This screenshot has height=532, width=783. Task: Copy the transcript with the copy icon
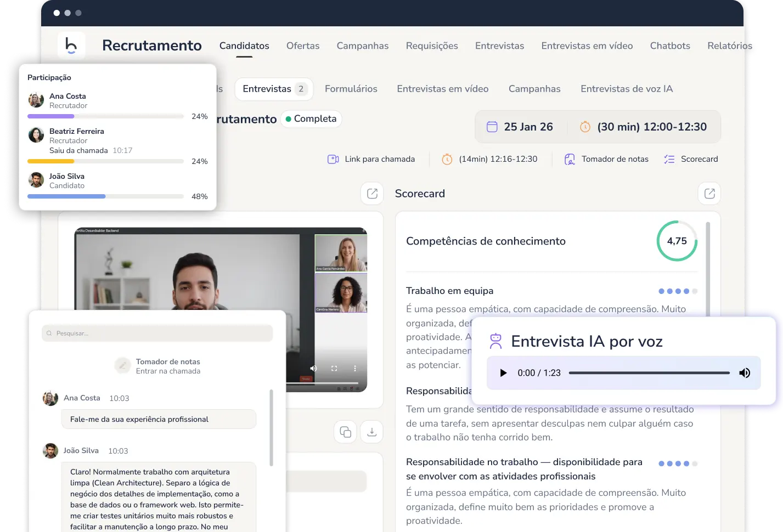point(346,432)
